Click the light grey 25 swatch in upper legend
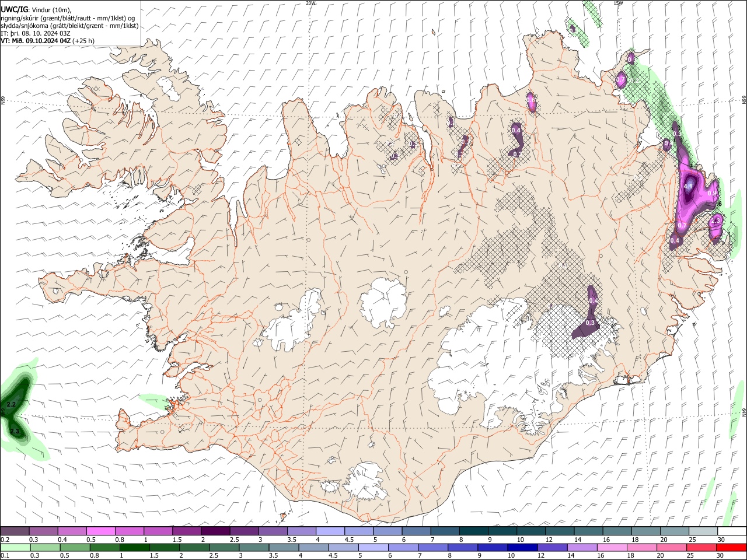 (703, 531)
